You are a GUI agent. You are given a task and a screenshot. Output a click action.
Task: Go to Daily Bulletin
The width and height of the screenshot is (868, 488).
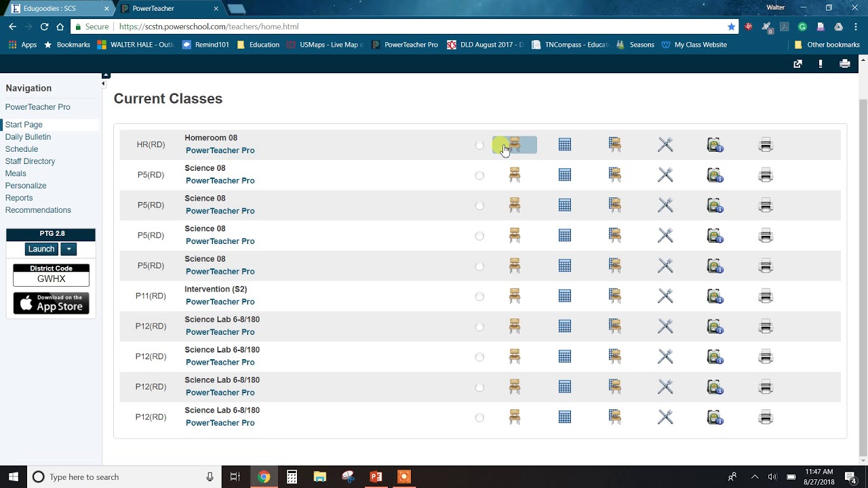click(28, 137)
